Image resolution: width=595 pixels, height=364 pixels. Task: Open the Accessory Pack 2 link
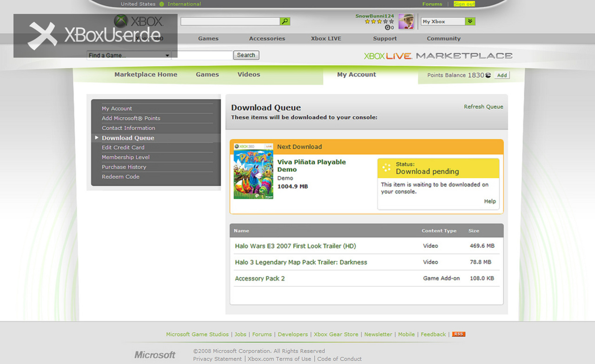[x=260, y=278]
